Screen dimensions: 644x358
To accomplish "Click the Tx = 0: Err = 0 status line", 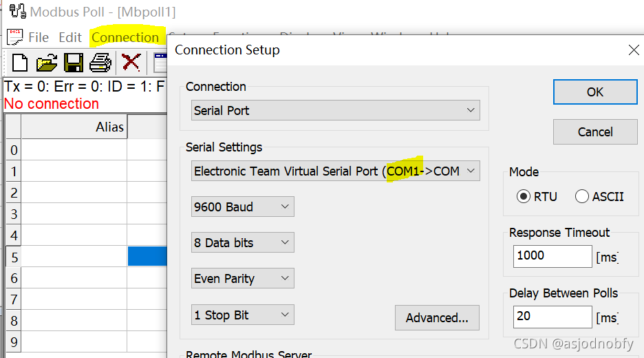I will (x=84, y=87).
